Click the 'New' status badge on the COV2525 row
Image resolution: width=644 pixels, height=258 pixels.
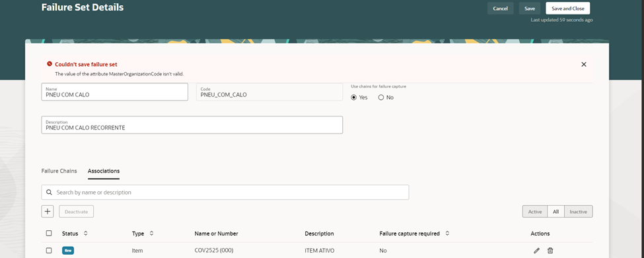(68, 250)
